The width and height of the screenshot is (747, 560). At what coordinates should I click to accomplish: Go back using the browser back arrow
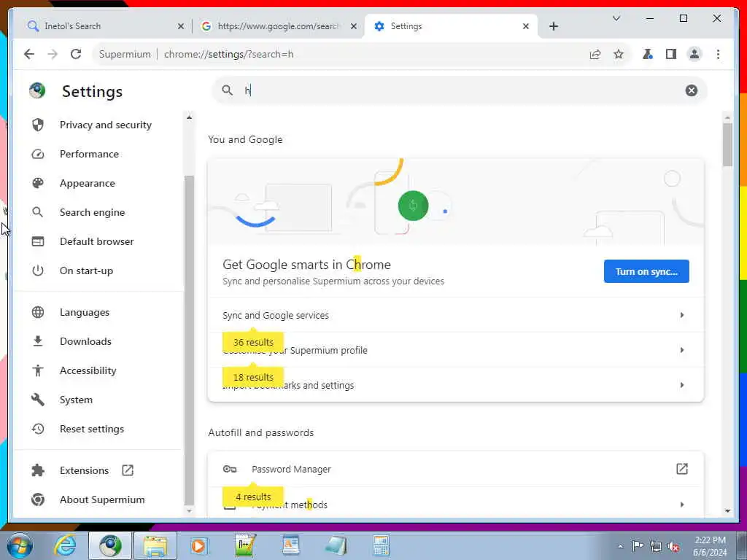[x=29, y=54]
